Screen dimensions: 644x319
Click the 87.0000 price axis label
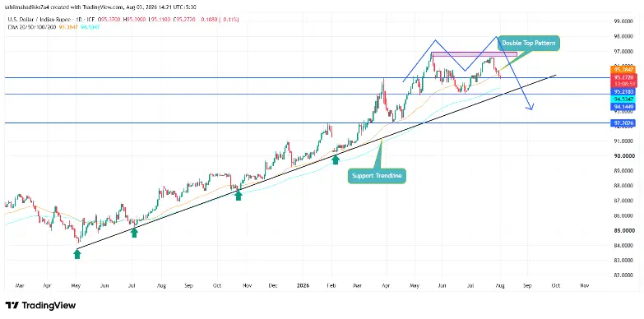(624, 201)
